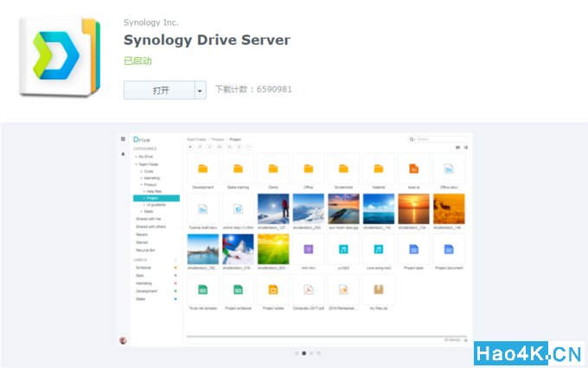Click the user avatar in preview sidebar
Screen dimensions: 588x368
click(123, 340)
